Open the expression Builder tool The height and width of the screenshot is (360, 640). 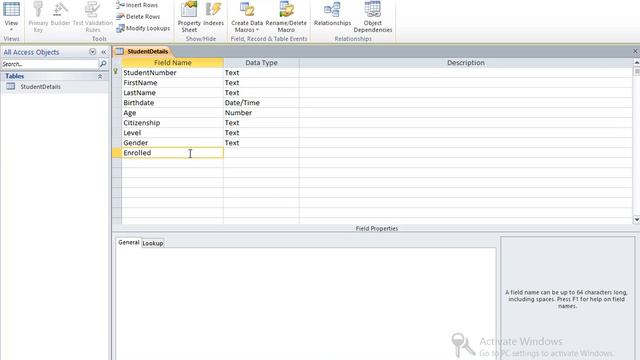click(60, 15)
